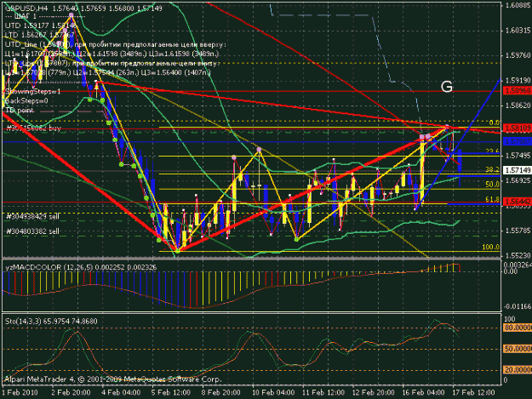This screenshot has width=532, height=399.
Task: Click stochastic scale value 100
Action: click(510, 319)
